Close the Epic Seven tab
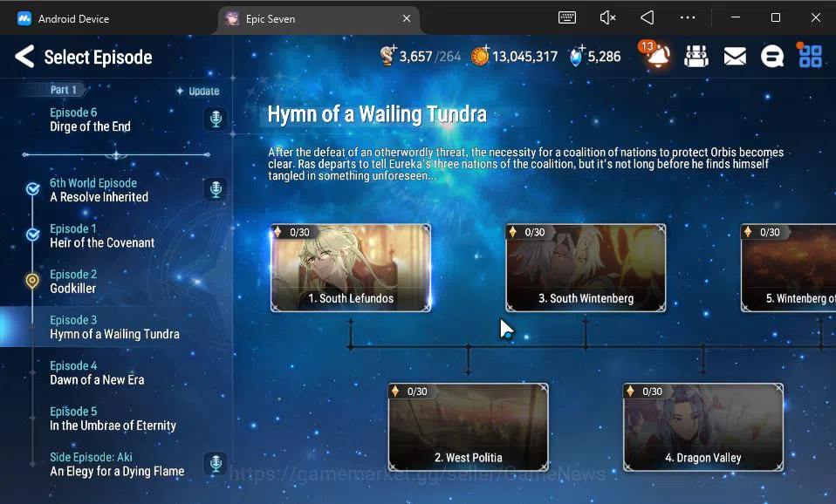 tap(407, 18)
